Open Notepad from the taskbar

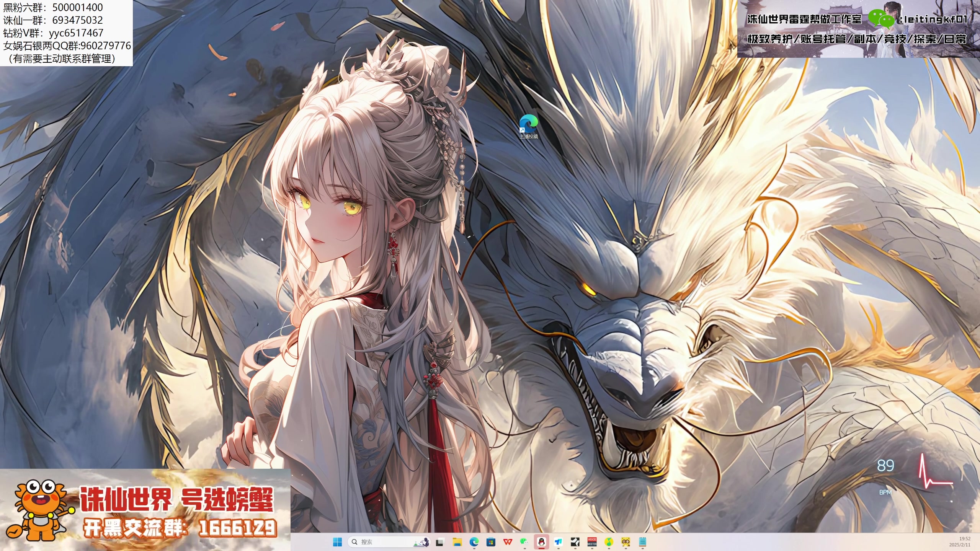[642, 542]
